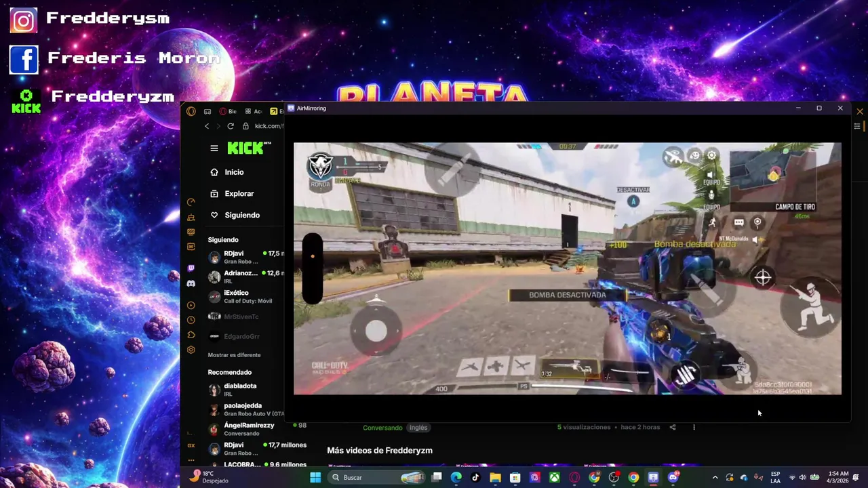The image size is (868, 488).
Task: Open Opera sidebar history clock
Action: coord(191,320)
